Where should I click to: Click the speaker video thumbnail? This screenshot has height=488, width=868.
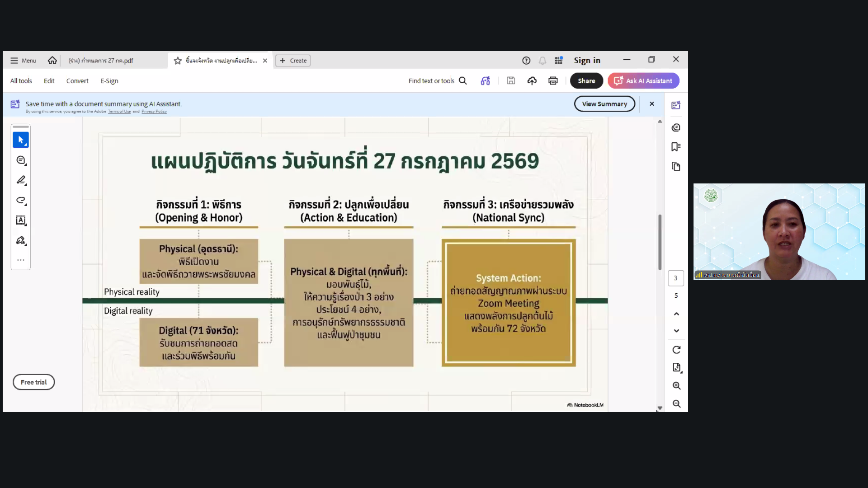779,232
